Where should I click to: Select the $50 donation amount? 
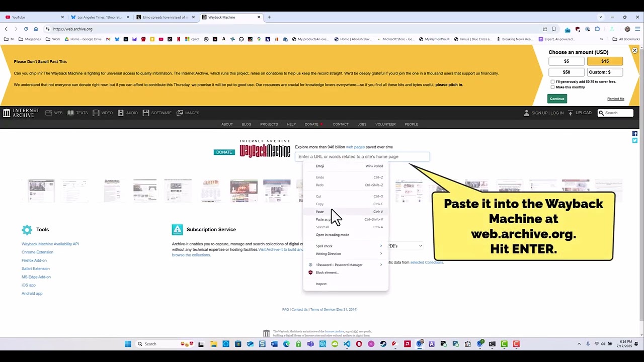[567, 72]
